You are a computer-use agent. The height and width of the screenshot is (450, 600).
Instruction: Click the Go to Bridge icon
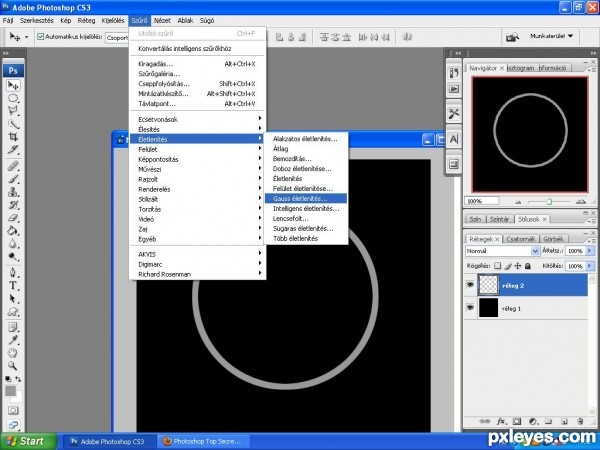pyautogui.click(x=512, y=37)
